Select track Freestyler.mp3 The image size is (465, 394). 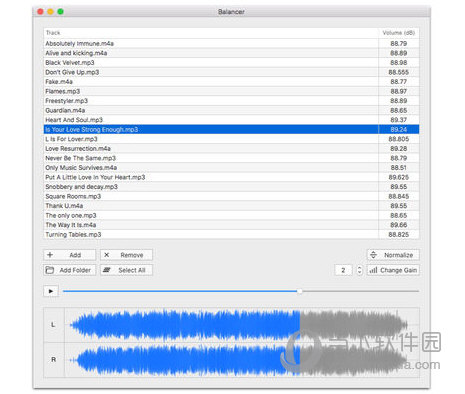coord(231,101)
